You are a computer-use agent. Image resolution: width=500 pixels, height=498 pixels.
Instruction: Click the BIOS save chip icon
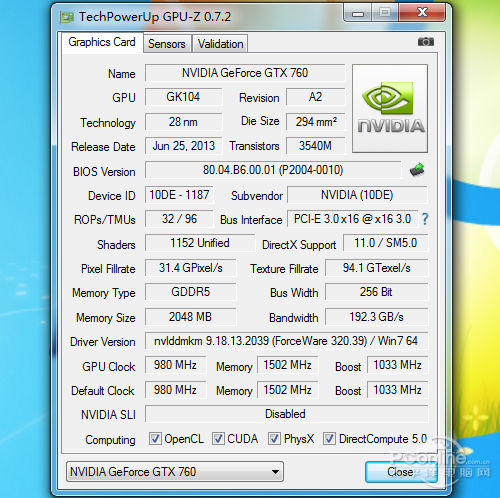pyautogui.click(x=417, y=170)
